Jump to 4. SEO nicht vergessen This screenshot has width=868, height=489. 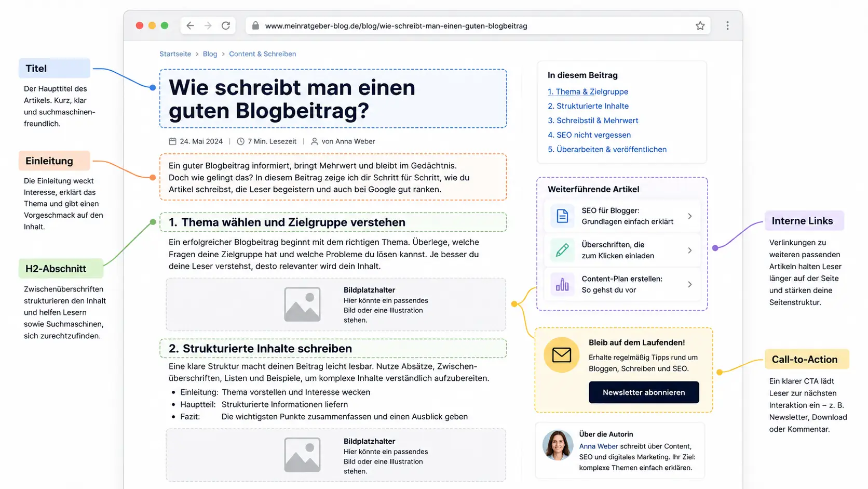pyautogui.click(x=589, y=135)
